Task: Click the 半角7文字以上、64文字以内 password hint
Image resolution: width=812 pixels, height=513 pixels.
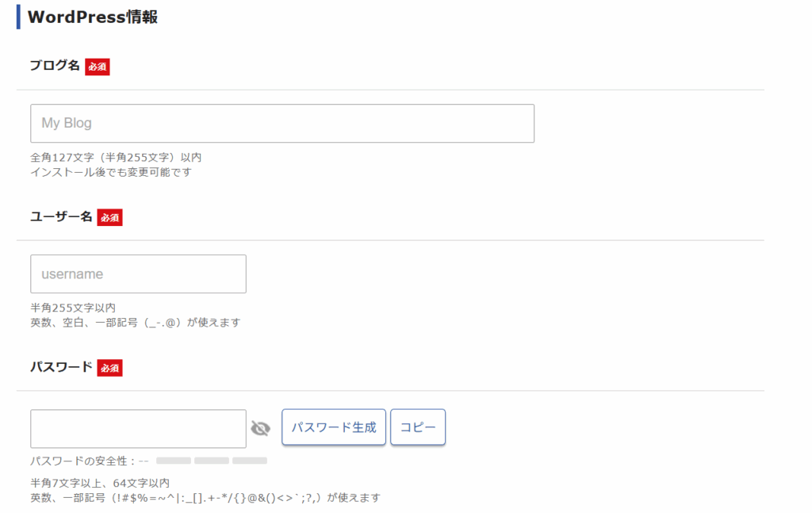Action: pos(100,483)
